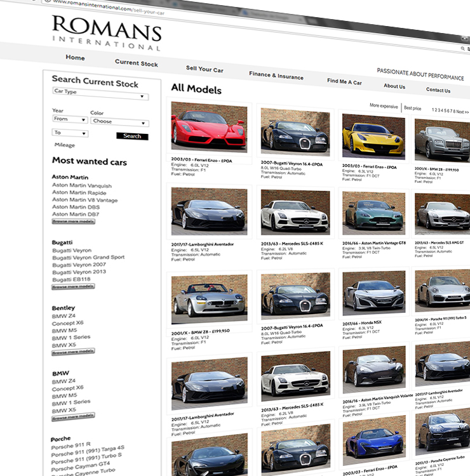Open the silver Porsche 911 Turbo S thumbnail

pos(443,290)
